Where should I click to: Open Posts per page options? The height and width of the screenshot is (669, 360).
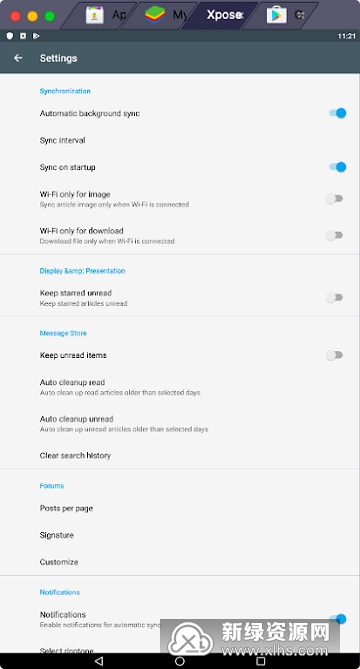pyautogui.click(x=180, y=508)
